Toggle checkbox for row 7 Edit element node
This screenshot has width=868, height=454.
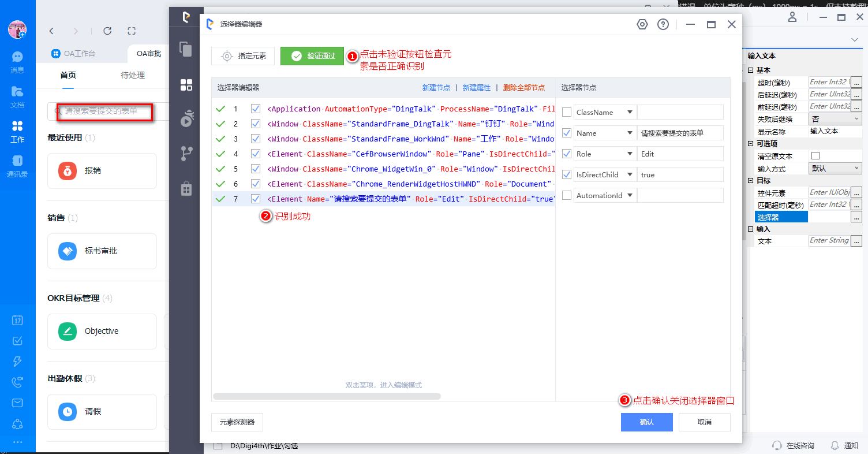(256, 199)
